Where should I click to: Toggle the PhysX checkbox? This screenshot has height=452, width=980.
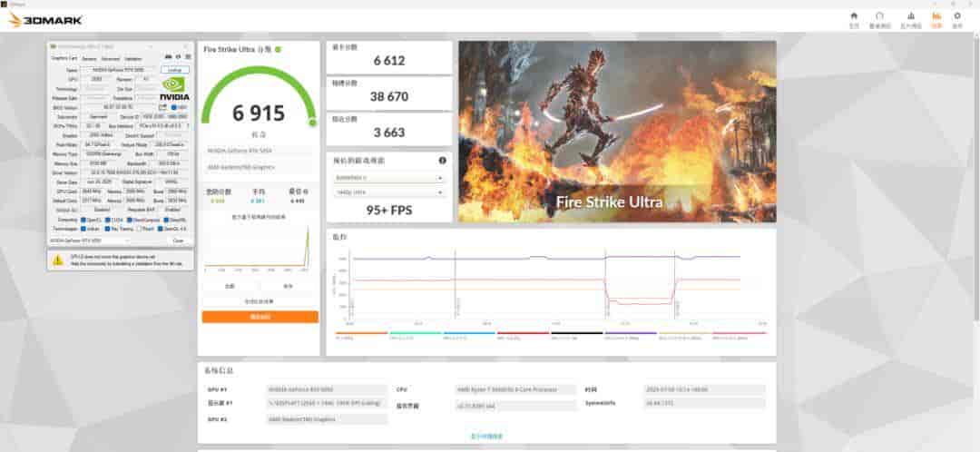(x=140, y=229)
